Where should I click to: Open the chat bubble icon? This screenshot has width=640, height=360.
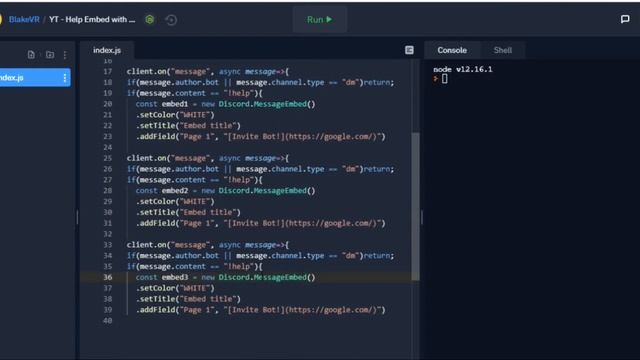coord(625,19)
